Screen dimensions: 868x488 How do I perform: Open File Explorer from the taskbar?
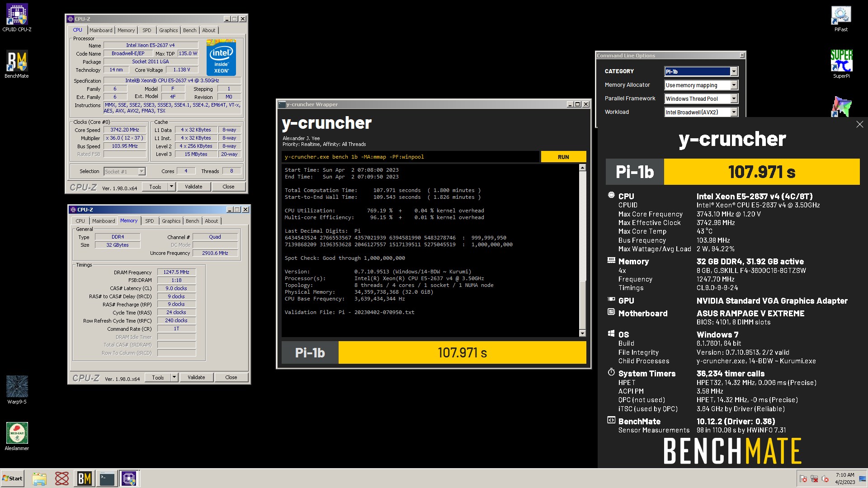point(39,479)
